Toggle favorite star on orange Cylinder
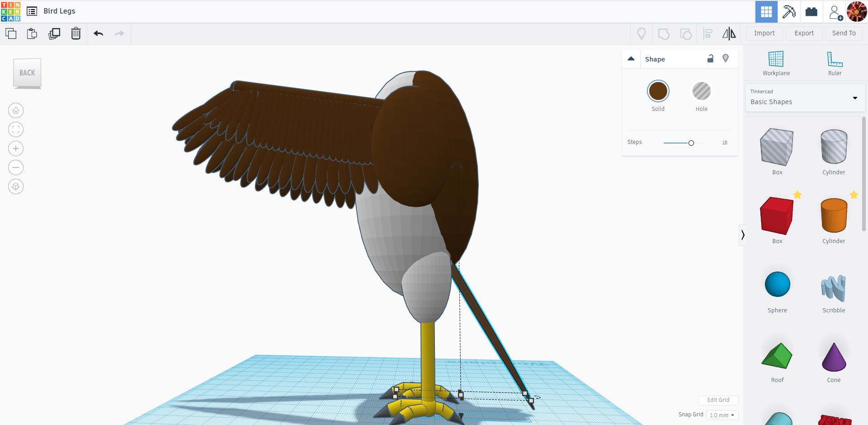Image resolution: width=868 pixels, height=425 pixels. tap(854, 195)
